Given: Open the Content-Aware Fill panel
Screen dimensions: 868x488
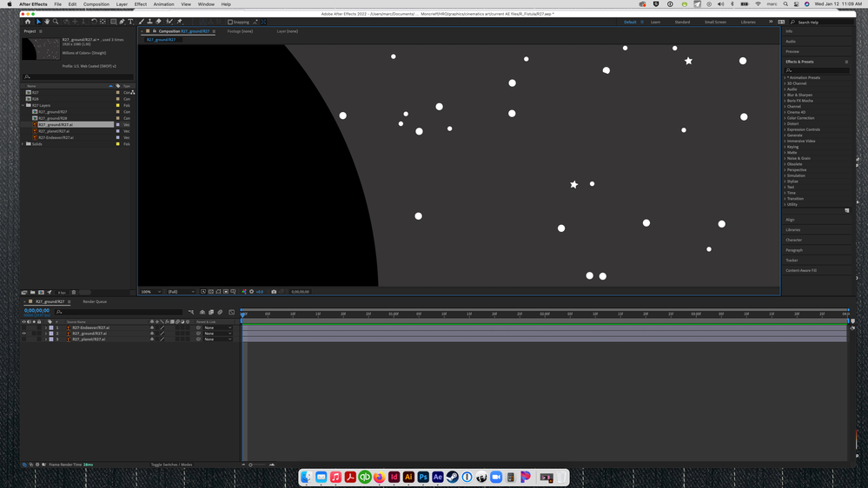Looking at the screenshot, I should tap(801, 271).
